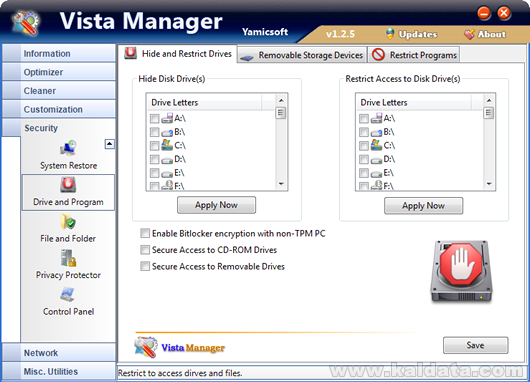Check D:\ in Restrict Access list
This screenshot has width=530, height=382.
point(364,159)
